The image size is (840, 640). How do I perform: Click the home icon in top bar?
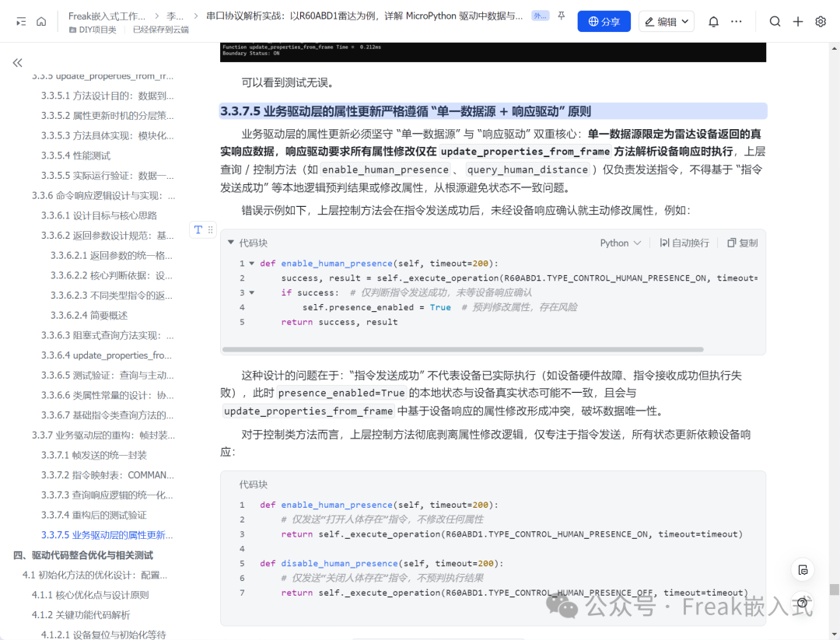tap(41, 22)
